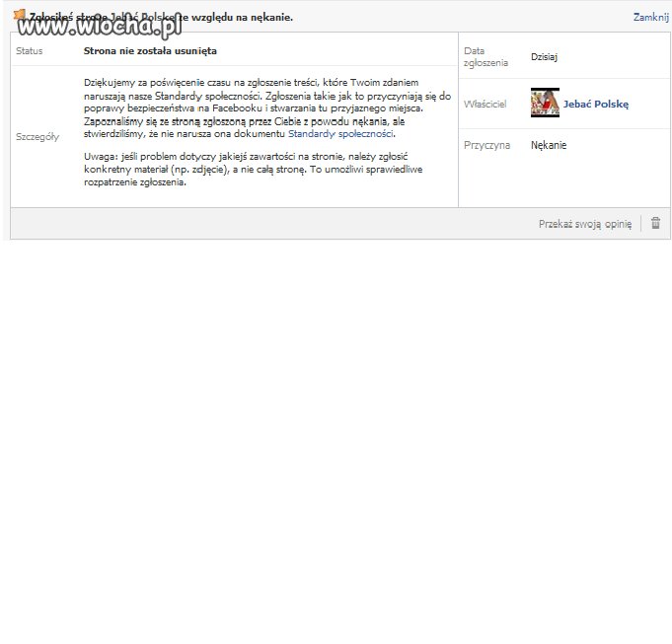Click the 'Nękanie' reason value
Screen dimensions: 672x644
(x=549, y=145)
